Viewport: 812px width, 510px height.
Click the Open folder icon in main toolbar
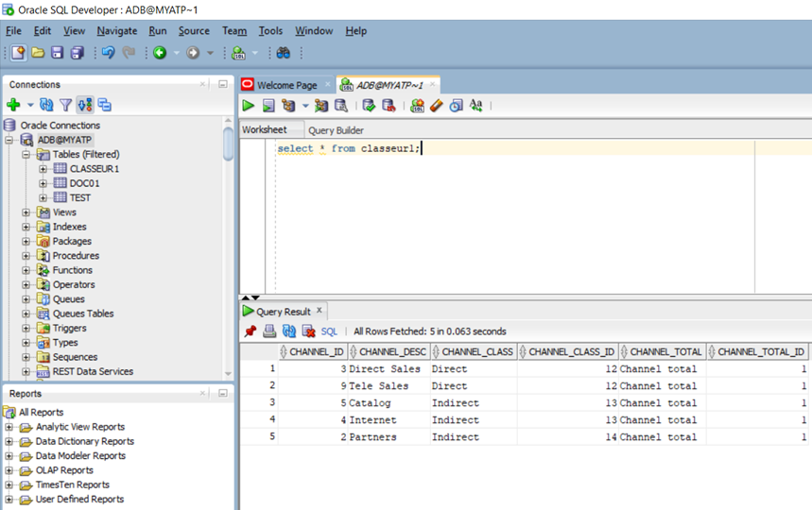point(38,53)
